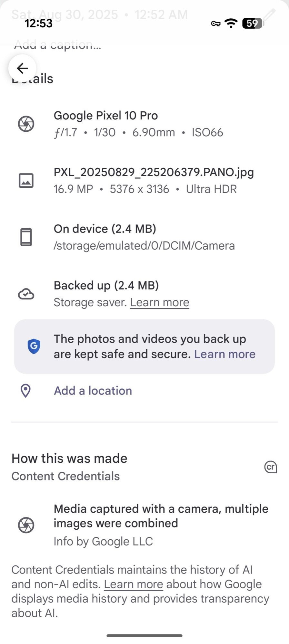Image resolution: width=289 pixels, height=644 pixels.
Task: Click the Add a caption field
Action: point(58,45)
